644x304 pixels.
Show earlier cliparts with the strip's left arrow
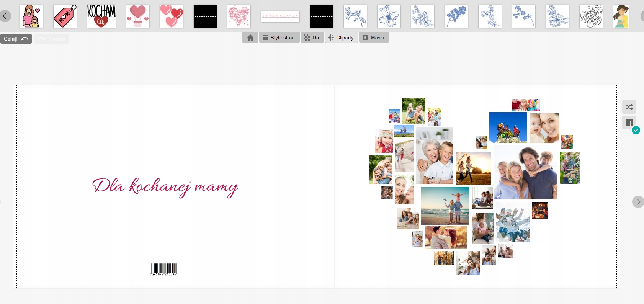click(x=5, y=16)
